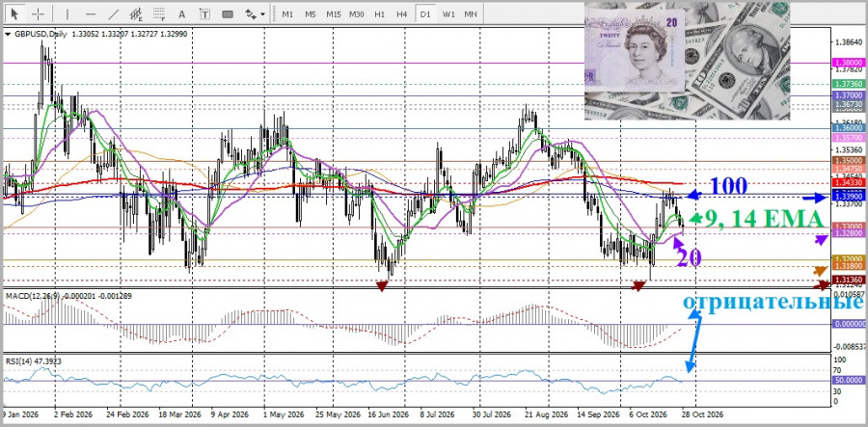Choose the vertical line drawing tool
This screenshot has height=427, width=868.
click(x=67, y=13)
